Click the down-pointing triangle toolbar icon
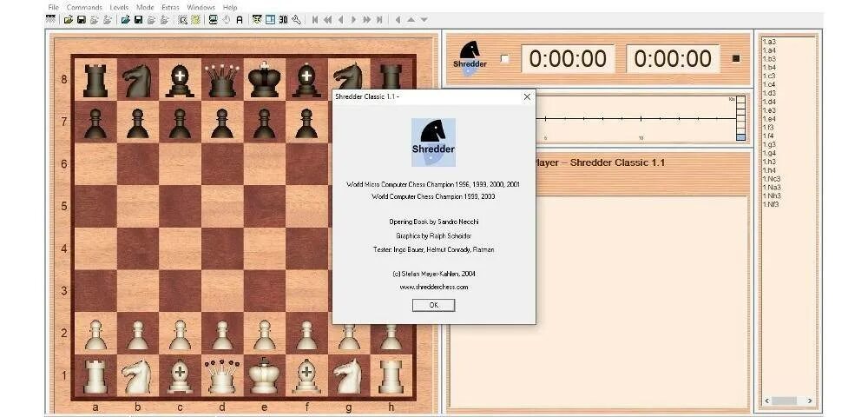Image resolution: width=868 pixels, height=417 pixels. click(x=424, y=20)
